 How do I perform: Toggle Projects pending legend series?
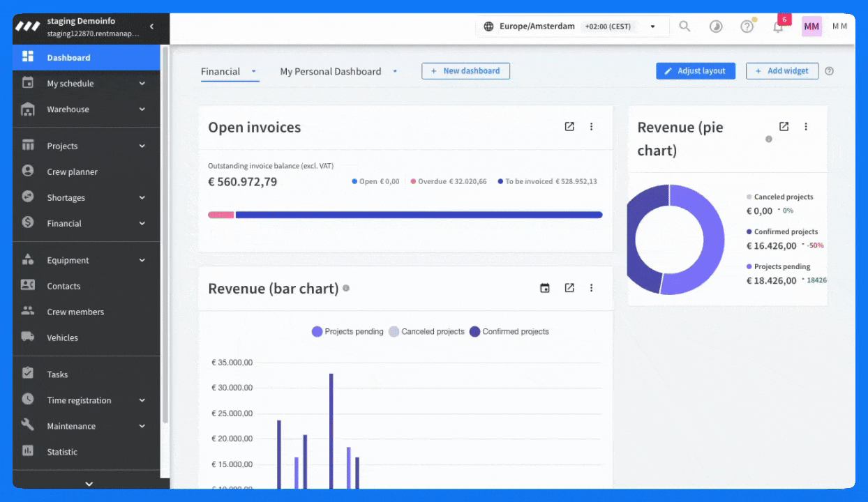click(x=347, y=332)
